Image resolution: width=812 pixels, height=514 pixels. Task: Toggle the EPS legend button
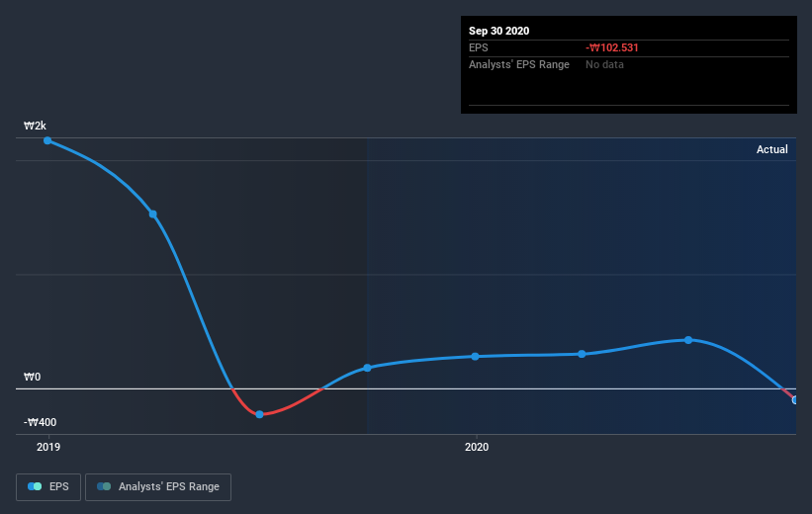(48, 487)
